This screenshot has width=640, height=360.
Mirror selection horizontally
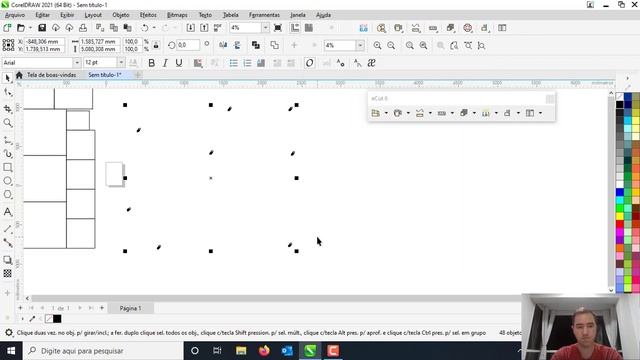pos(223,45)
